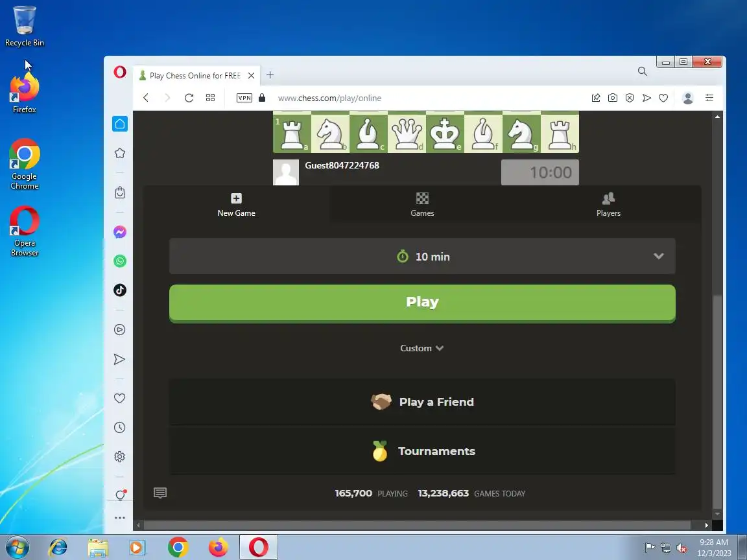The height and width of the screenshot is (560, 747).
Task: Select the Play Chess Online tab
Action: click(x=195, y=75)
